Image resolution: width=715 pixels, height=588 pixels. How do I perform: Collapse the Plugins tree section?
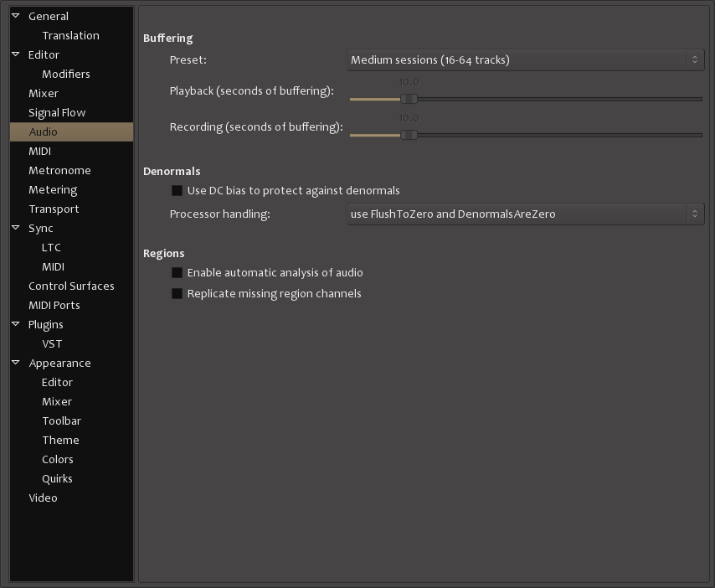[x=16, y=324]
